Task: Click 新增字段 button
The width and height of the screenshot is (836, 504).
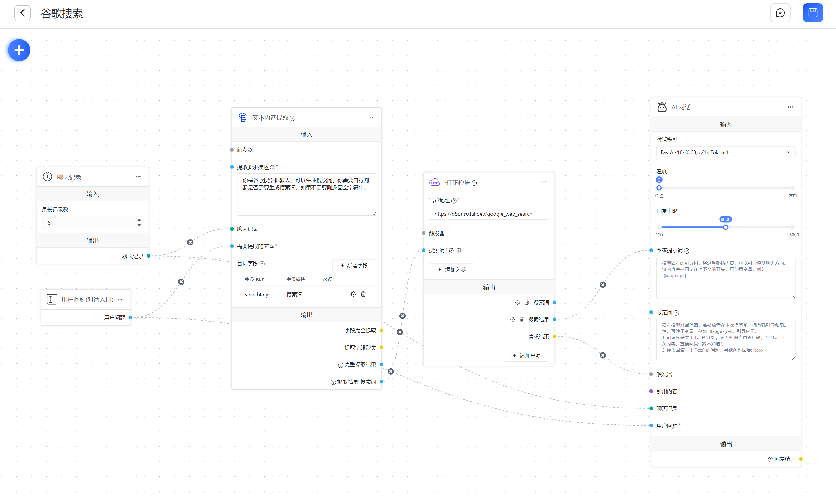Action: [354, 265]
